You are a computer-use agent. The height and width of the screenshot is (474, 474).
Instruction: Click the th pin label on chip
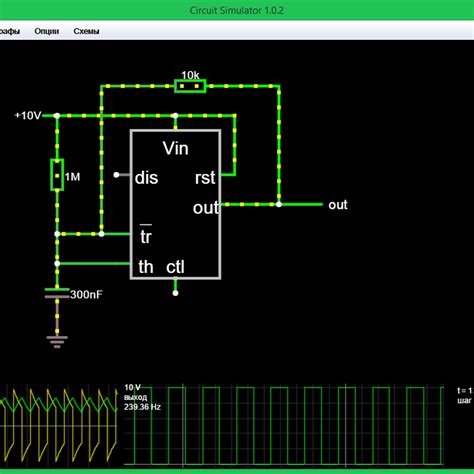(146, 267)
